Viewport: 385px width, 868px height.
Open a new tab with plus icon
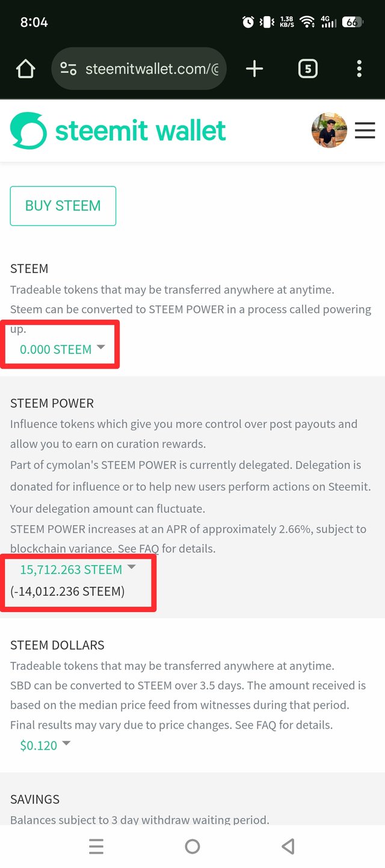pos(254,69)
